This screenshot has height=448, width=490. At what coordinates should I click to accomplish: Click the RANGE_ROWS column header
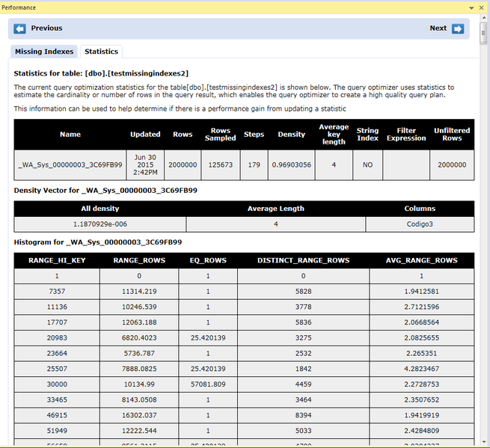[139, 260]
